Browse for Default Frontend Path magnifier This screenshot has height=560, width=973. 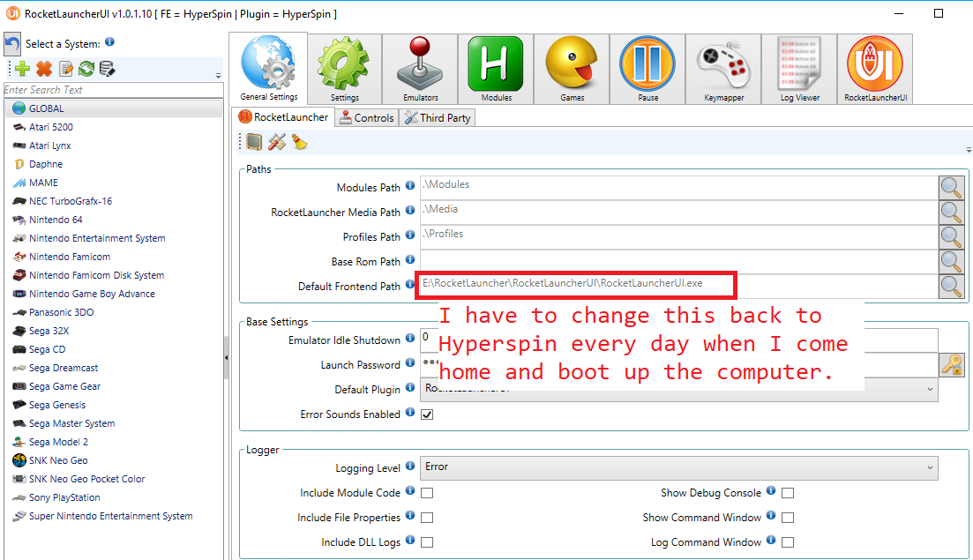pyautogui.click(x=951, y=287)
